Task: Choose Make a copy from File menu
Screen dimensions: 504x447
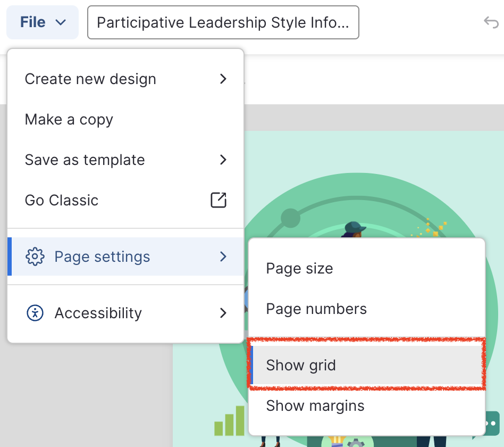Action: [x=69, y=120]
